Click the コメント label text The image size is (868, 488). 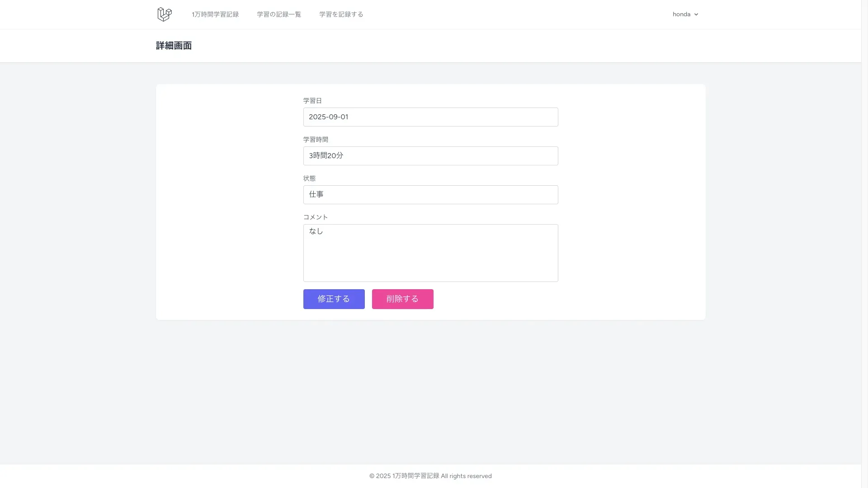316,217
